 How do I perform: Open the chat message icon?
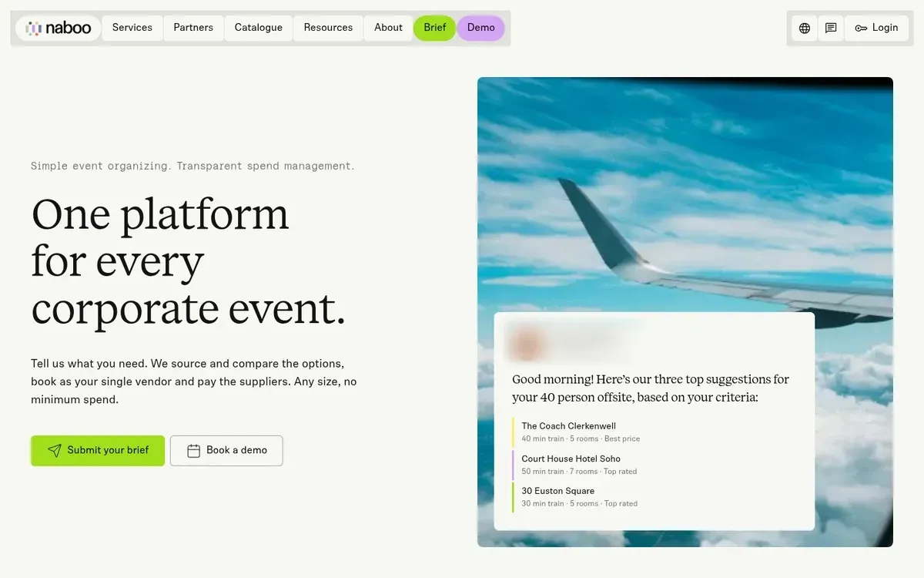(831, 28)
